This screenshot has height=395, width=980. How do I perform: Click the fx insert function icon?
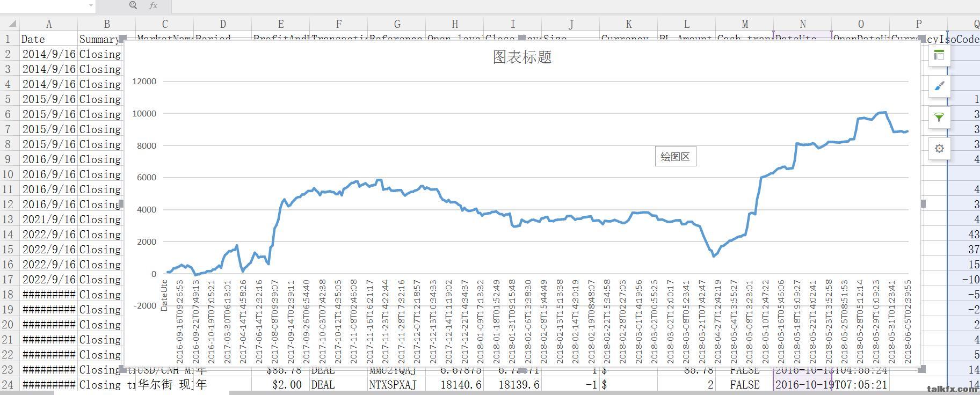pos(153,5)
